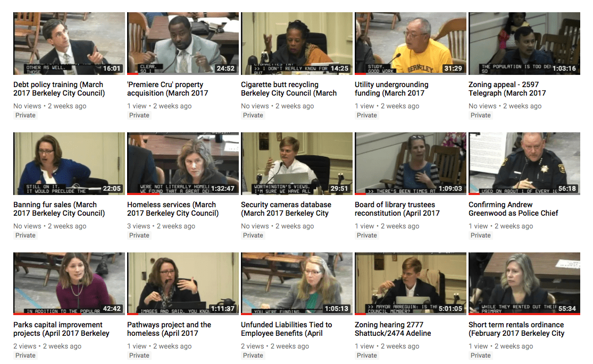This screenshot has height=364, width=593.
Task: Open 'Premiere Cru' property acquisition video title
Action: click(x=168, y=89)
